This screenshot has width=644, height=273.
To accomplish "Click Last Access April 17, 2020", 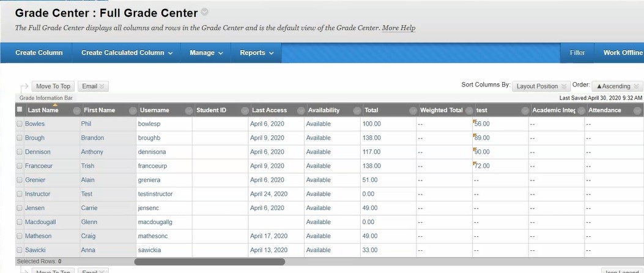I will 268,236.
